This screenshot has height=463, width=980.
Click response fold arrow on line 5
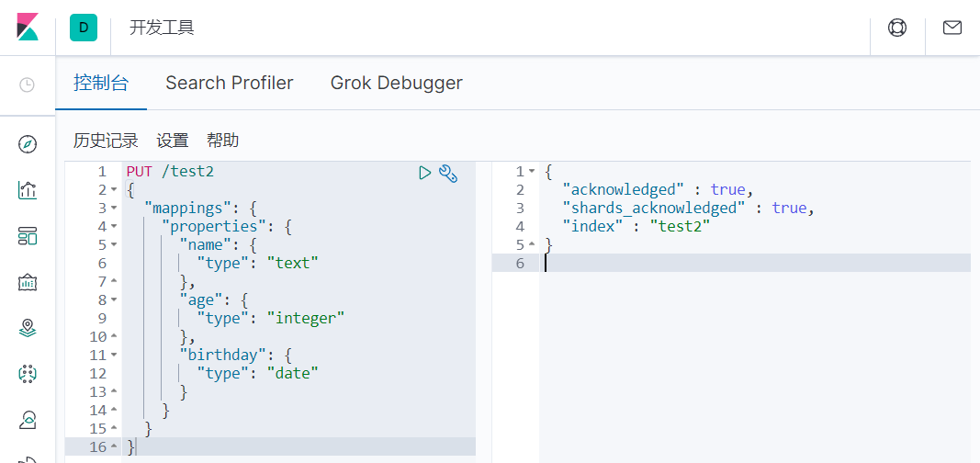tap(531, 244)
